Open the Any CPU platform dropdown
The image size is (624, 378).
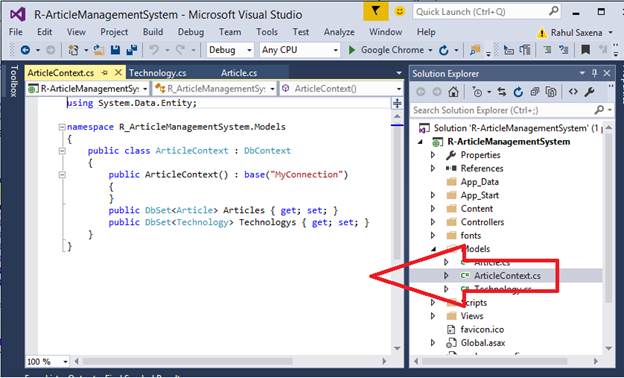pos(300,50)
